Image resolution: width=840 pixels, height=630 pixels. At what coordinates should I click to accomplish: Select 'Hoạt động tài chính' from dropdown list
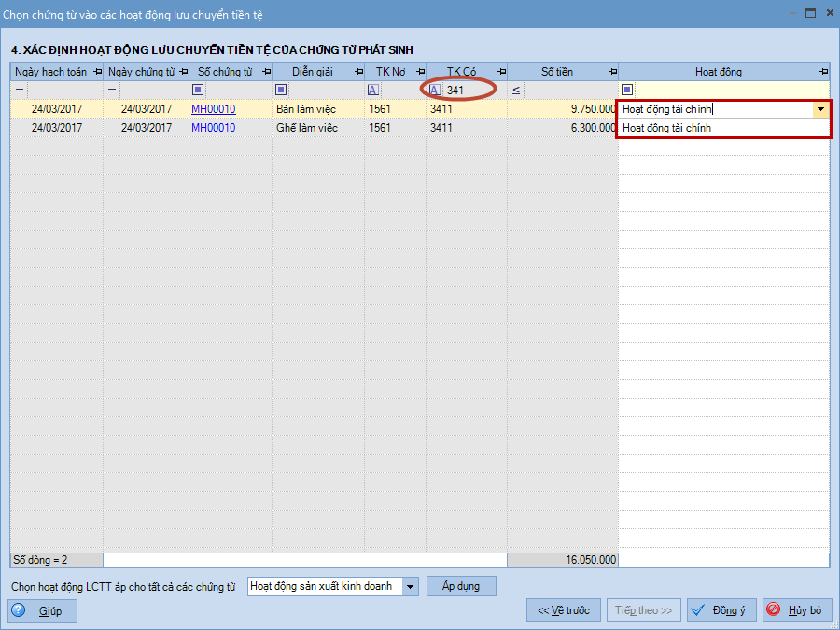point(666,128)
